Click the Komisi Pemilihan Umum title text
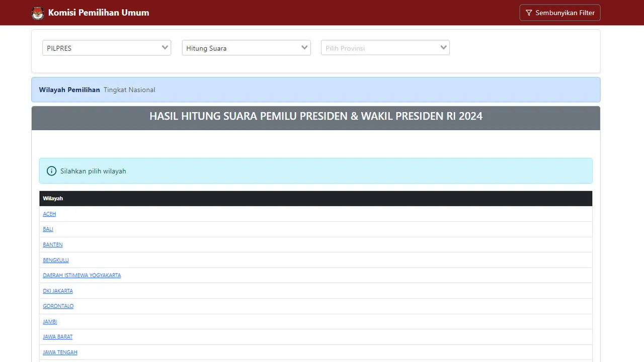 tap(99, 13)
